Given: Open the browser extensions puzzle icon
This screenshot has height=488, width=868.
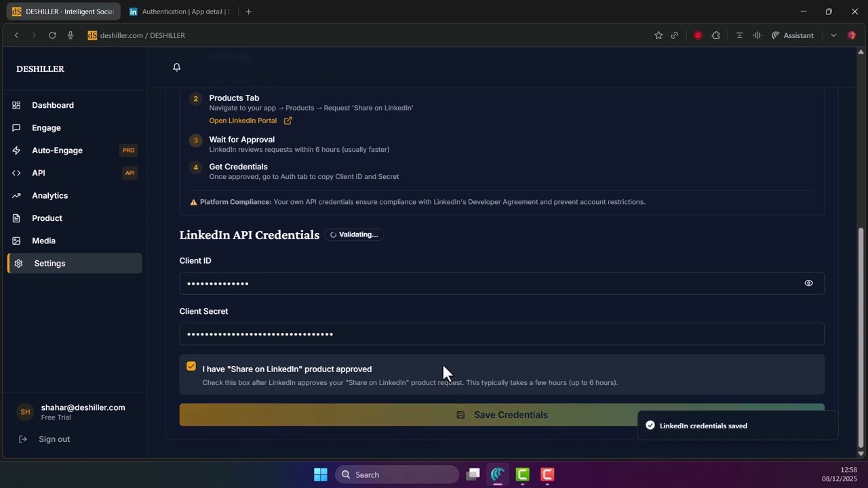Looking at the screenshot, I should click(x=716, y=35).
